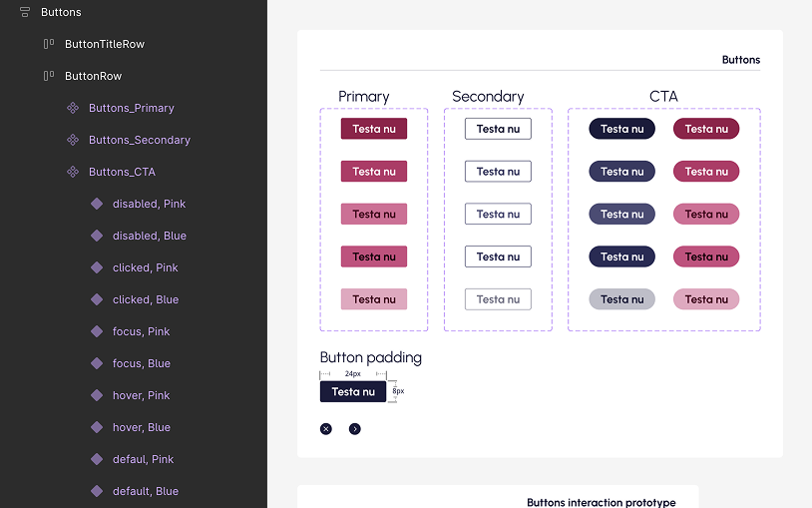Click the round X icon under Button padding

(326, 429)
